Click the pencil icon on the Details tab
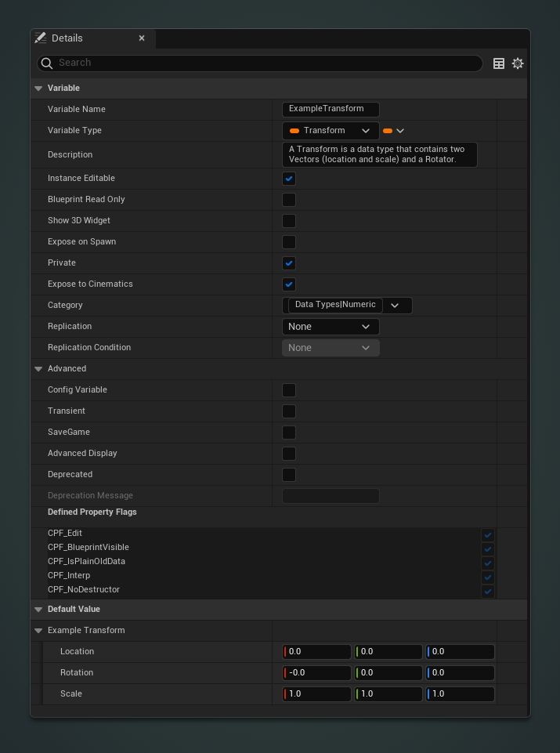560x753 pixels. (x=41, y=37)
